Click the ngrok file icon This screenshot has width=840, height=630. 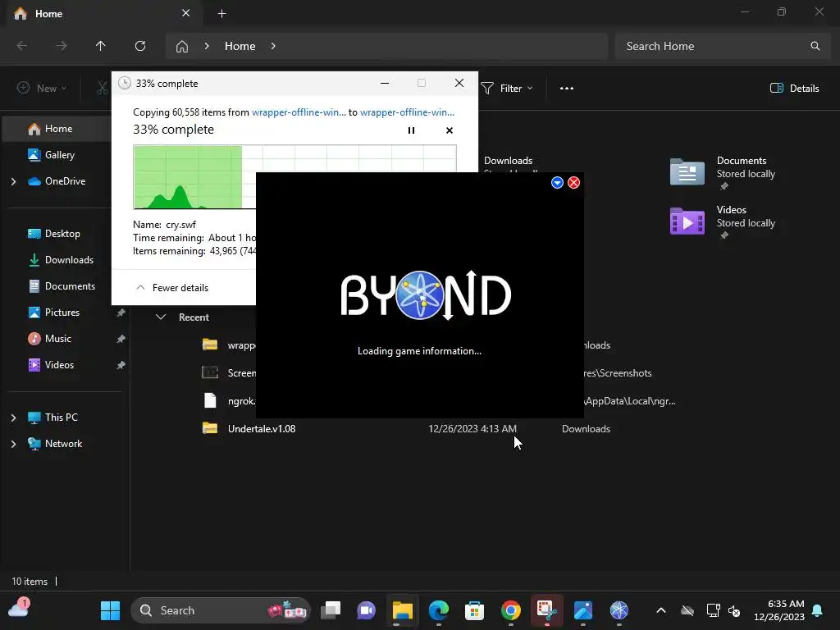click(210, 400)
